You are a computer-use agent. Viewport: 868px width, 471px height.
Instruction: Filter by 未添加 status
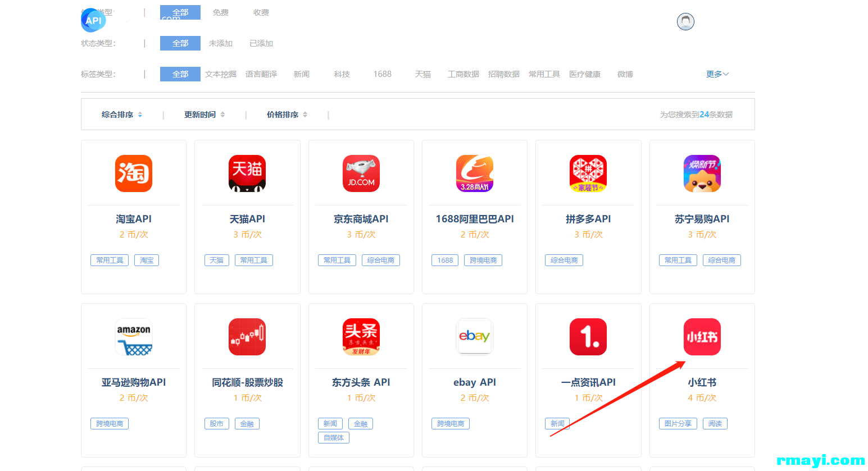tap(221, 43)
